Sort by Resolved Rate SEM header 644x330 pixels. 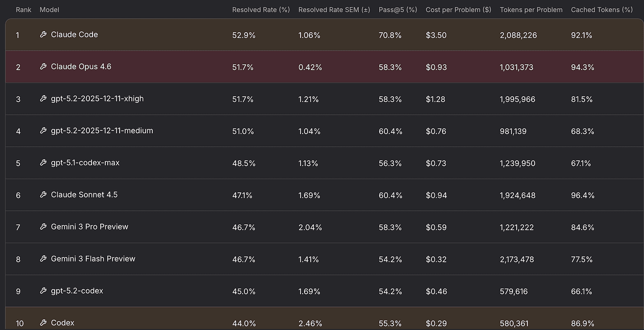[334, 10]
